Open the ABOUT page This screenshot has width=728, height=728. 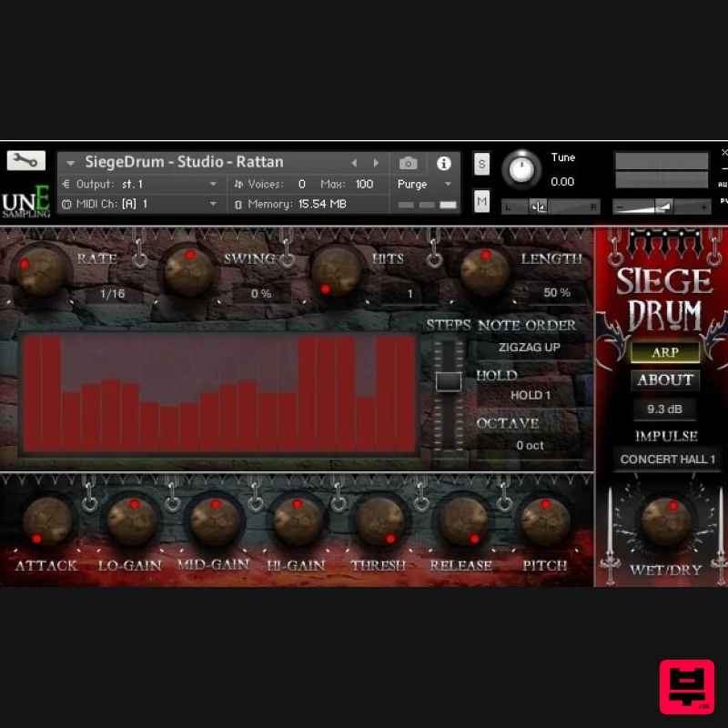pyautogui.click(x=665, y=379)
